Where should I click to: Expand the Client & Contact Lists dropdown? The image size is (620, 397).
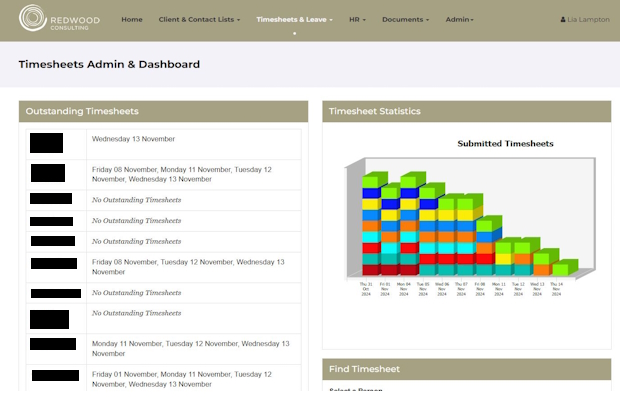pyautogui.click(x=199, y=19)
